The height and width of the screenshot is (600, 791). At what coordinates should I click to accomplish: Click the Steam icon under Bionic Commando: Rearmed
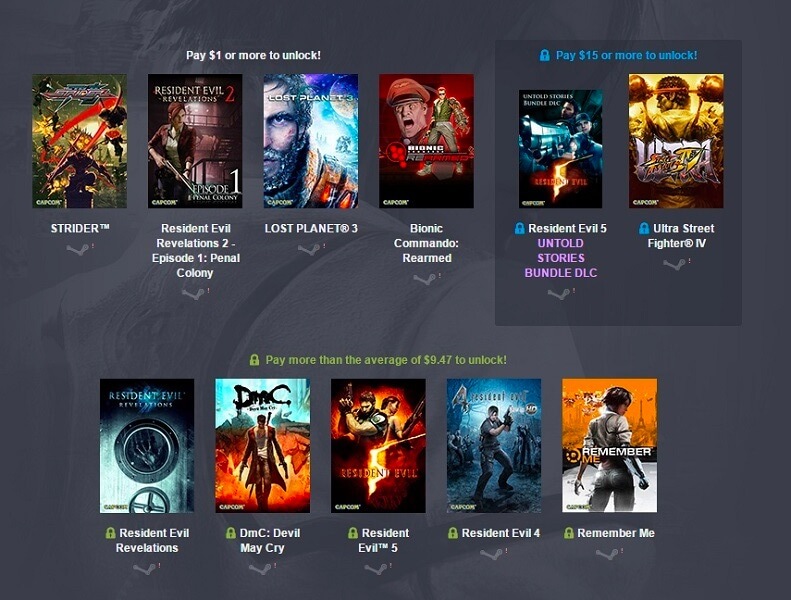click(424, 279)
